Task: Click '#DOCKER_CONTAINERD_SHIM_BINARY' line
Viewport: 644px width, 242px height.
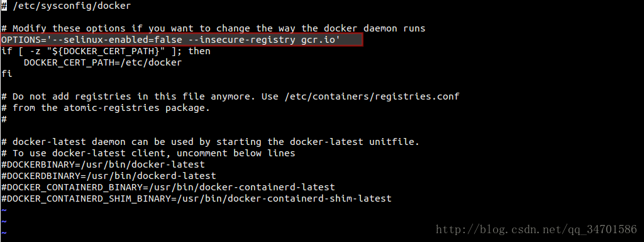Action: (196, 199)
